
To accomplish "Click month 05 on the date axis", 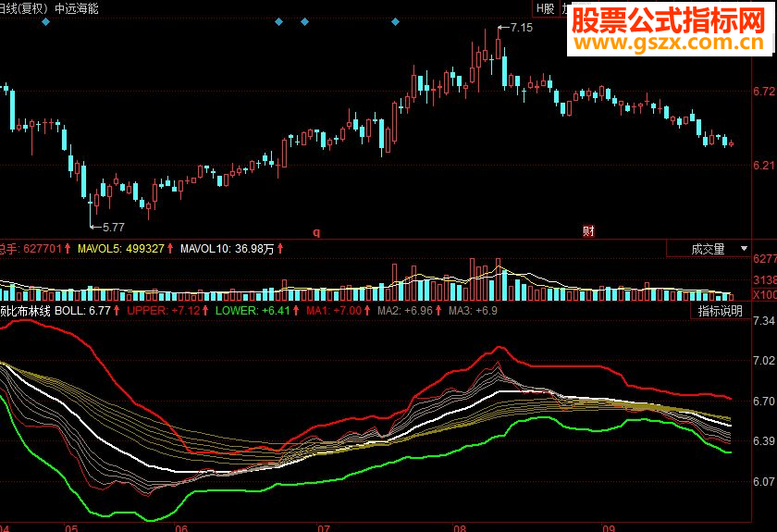I will tap(71, 527).
